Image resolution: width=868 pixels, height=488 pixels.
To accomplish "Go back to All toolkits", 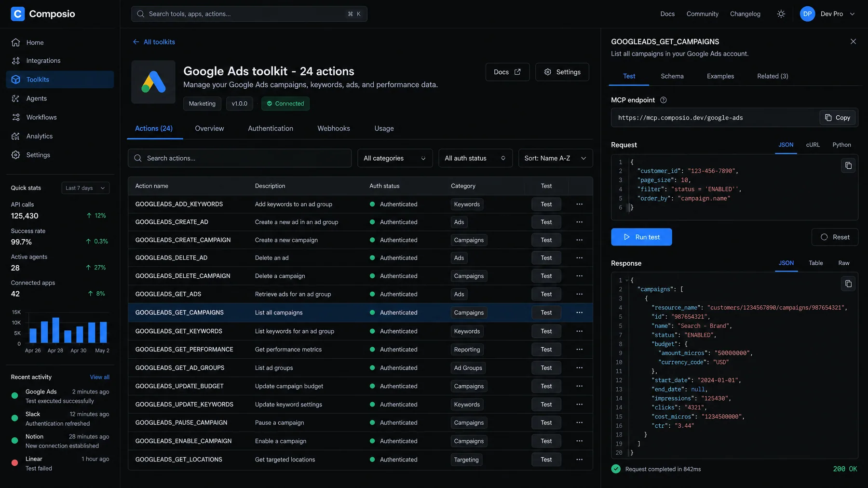I will [154, 42].
